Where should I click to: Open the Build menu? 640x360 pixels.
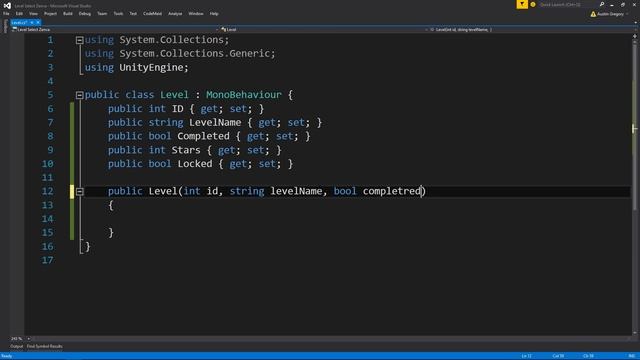point(68,13)
